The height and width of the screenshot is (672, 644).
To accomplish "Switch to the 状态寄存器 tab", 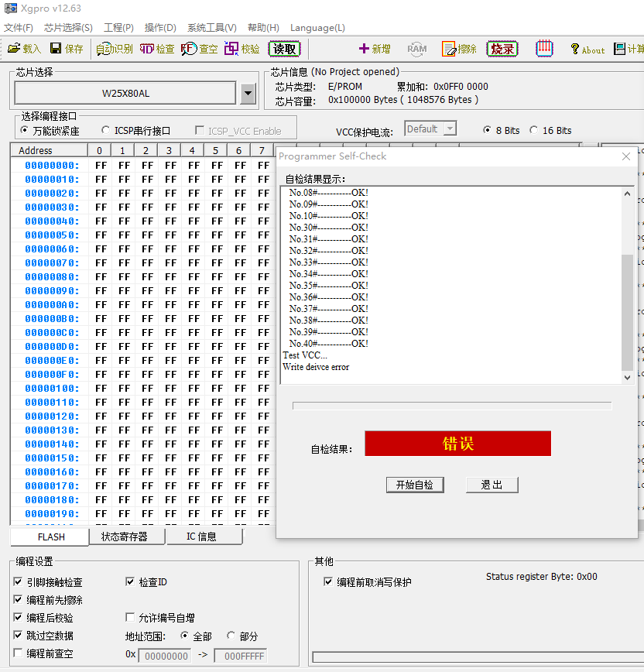I will (124, 537).
